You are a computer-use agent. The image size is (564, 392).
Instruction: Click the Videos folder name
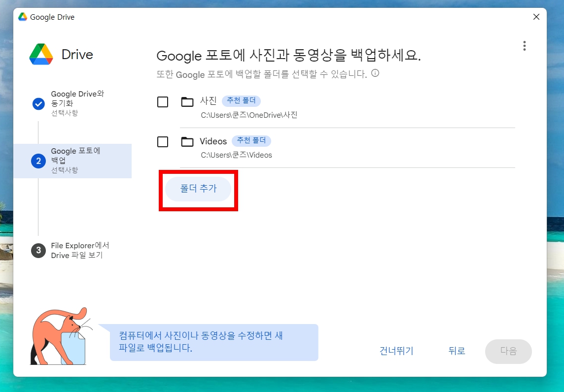[213, 141]
